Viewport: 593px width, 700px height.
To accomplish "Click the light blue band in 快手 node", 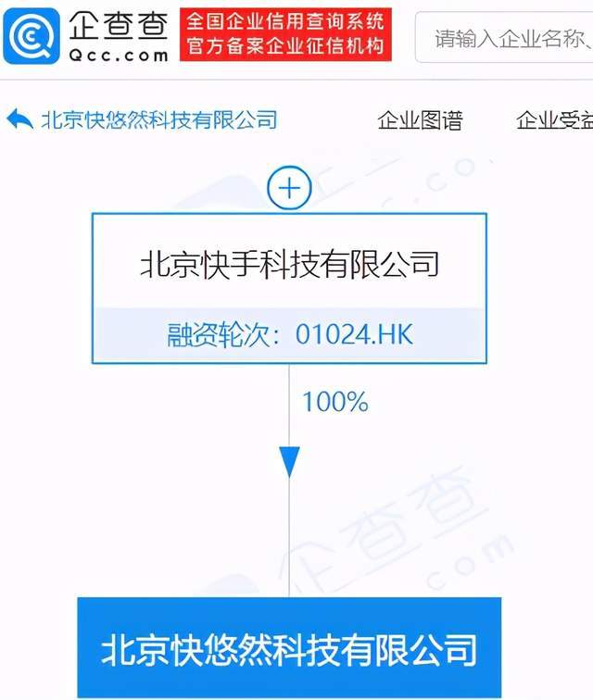I will point(289,334).
